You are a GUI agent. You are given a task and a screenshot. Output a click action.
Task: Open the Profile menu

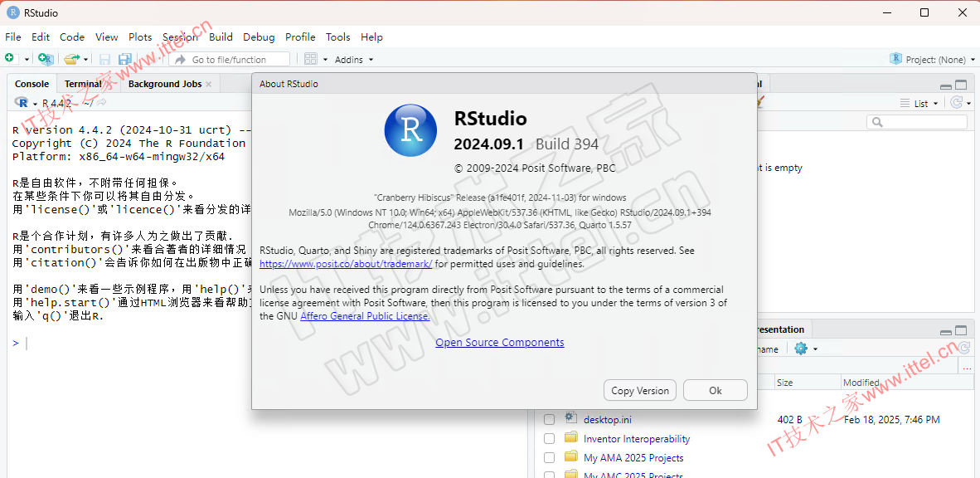(301, 37)
